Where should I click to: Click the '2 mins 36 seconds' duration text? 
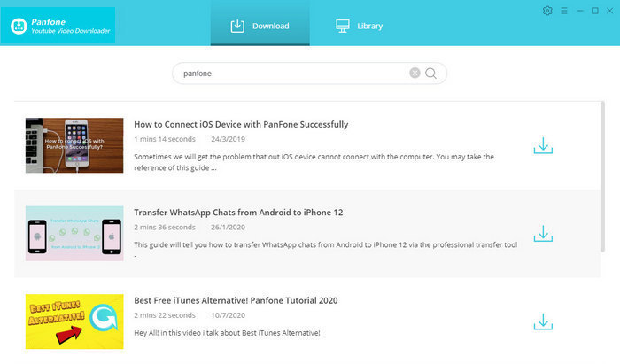click(x=165, y=228)
